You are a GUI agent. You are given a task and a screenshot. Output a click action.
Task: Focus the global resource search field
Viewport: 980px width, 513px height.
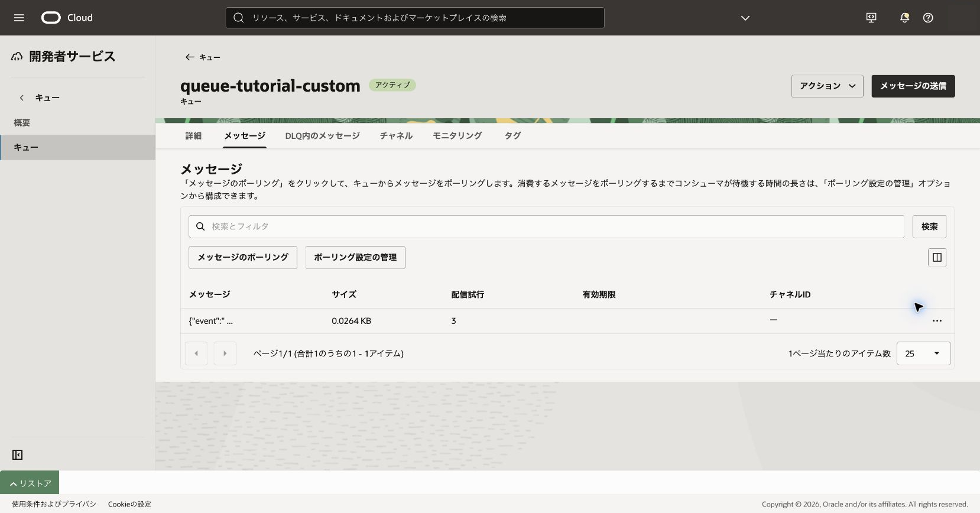[x=415, y=18]
